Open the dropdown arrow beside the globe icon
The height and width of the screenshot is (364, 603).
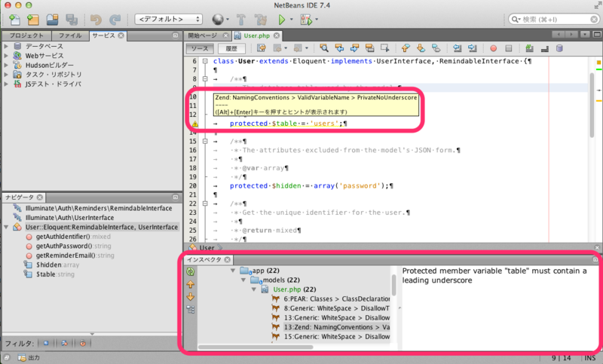coord(228,20)
